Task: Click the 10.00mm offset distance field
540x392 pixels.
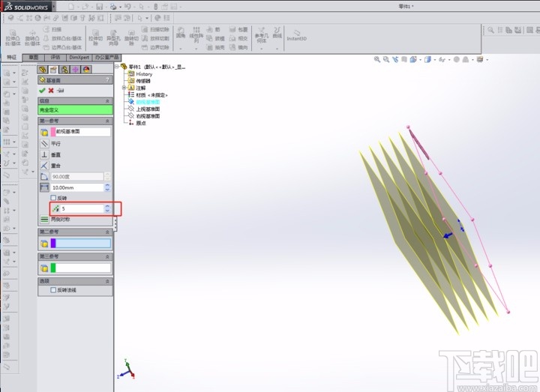Action: pyautogui.click(x=77, y=187)
